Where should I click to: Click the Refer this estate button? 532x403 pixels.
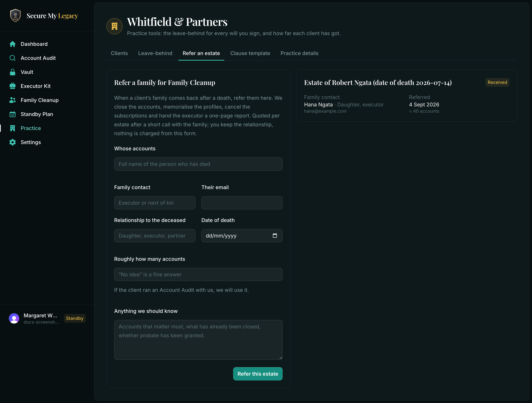pyautogui.click(x=258, y=374)
